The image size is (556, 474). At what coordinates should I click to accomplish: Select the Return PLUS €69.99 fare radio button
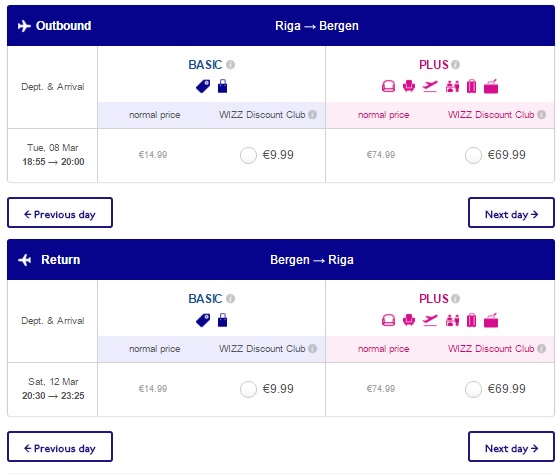click(x=473, y=389)
